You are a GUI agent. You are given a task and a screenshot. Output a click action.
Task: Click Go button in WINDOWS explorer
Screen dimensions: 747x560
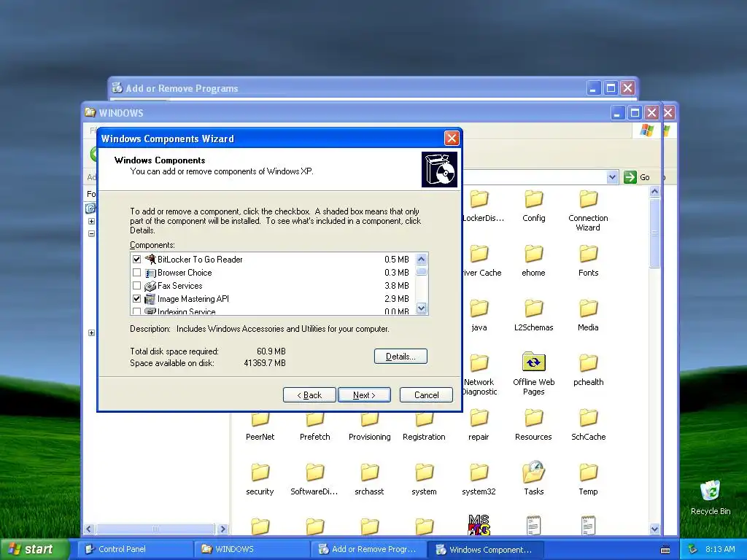coord(637,177)
